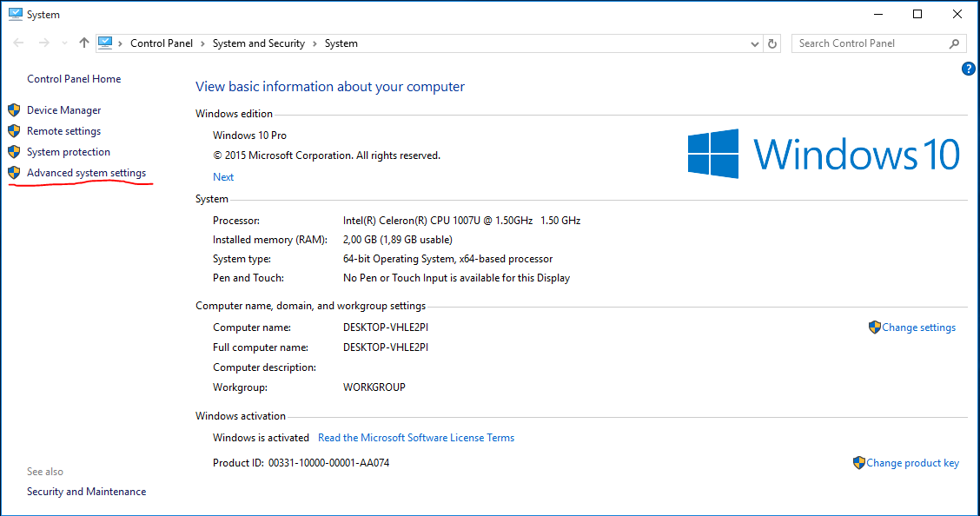This screenshot has width=980, height=516.
Task: Click the shield icon beside Change product key
Action: click(x=860, y=462)
